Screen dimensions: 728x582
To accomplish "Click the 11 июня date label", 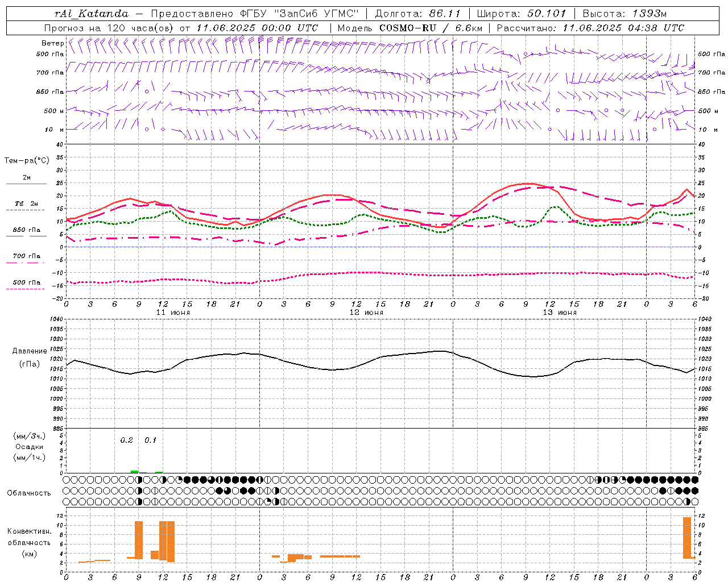I will (173, 312).
